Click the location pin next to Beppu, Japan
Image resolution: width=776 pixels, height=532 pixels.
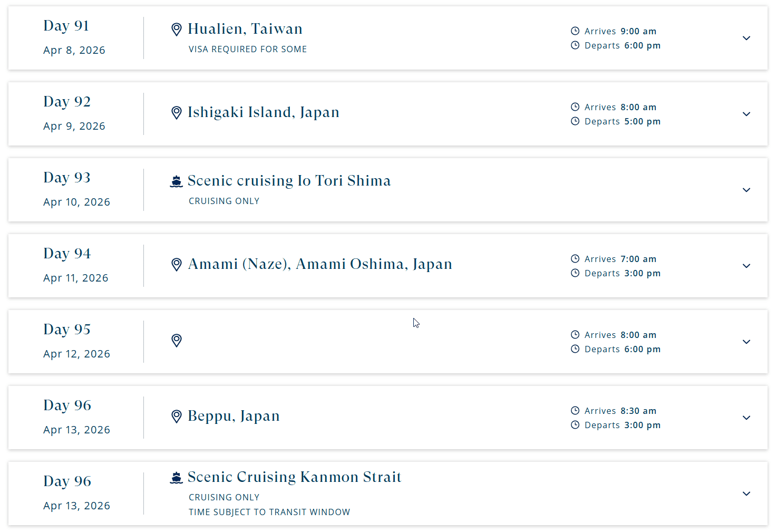point(177,417)
